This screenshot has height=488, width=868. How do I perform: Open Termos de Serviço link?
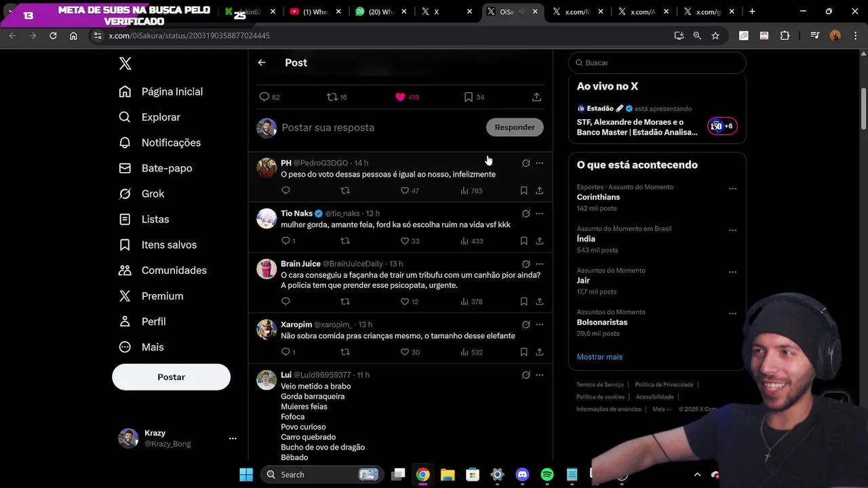tap(599, 384)
